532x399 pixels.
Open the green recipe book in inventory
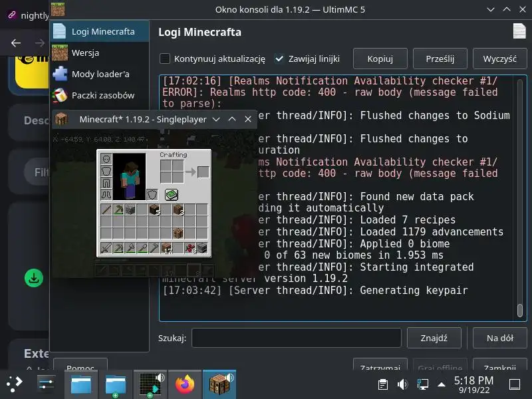172,195
